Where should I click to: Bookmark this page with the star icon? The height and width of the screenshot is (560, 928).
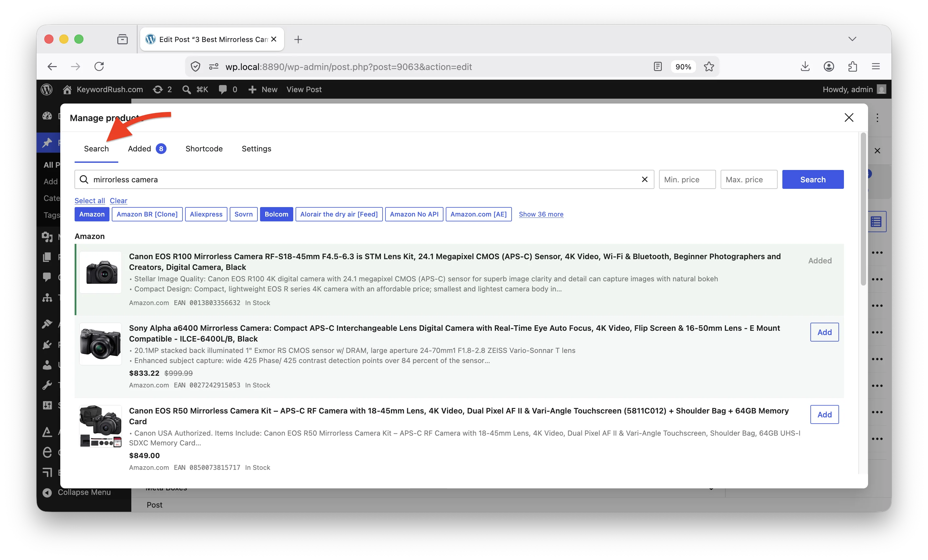click(709, 67)
